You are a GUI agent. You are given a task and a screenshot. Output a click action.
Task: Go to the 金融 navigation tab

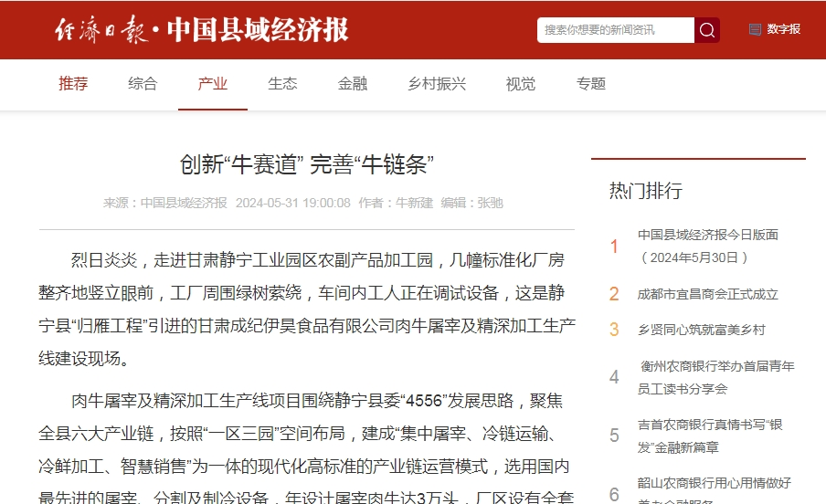(353, 84)
